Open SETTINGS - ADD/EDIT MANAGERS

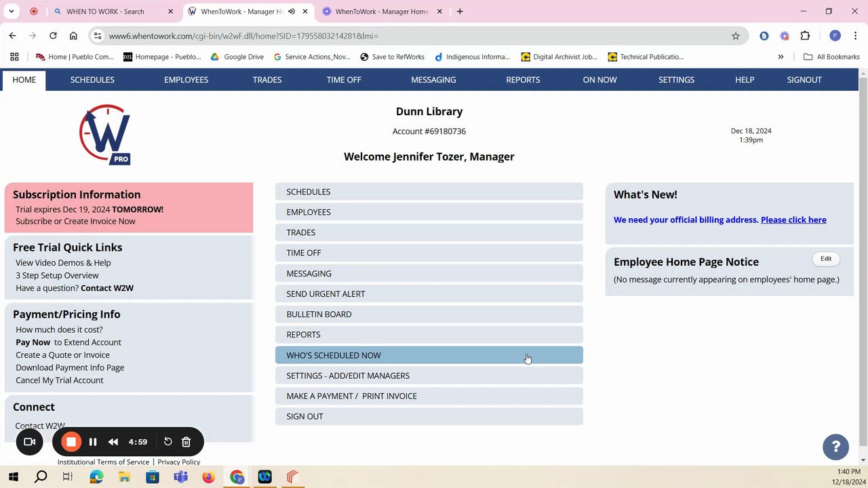tap(429, 375)
